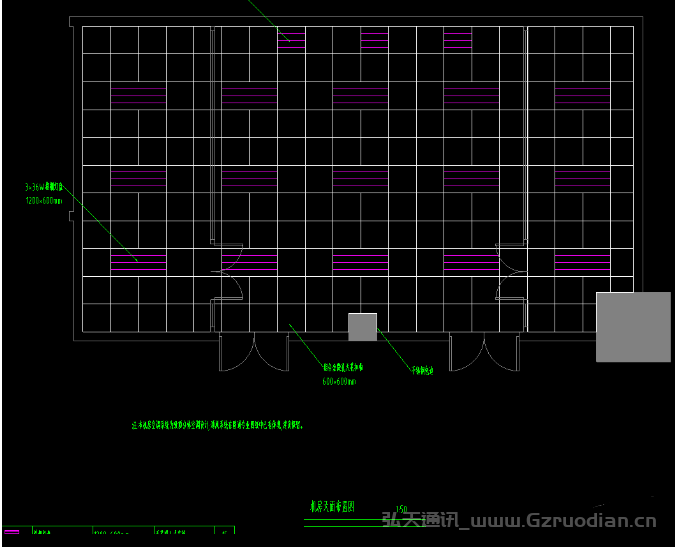Select the long green note line under the plan
Screen dimensions: 675x547
(217, 426)
